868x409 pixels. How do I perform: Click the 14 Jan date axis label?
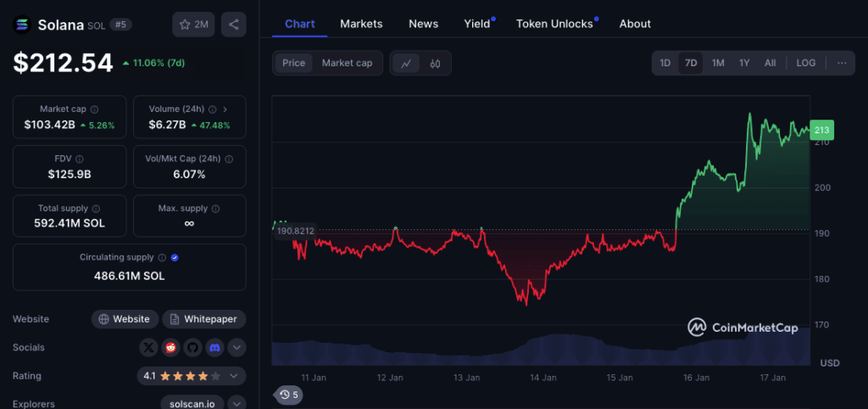(x=542, y=378)
